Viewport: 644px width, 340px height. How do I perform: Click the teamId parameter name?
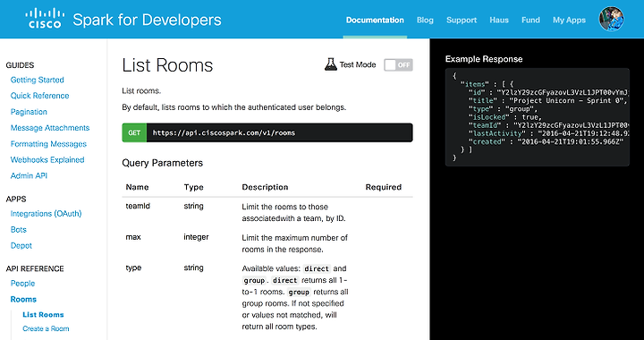(138, 206)
